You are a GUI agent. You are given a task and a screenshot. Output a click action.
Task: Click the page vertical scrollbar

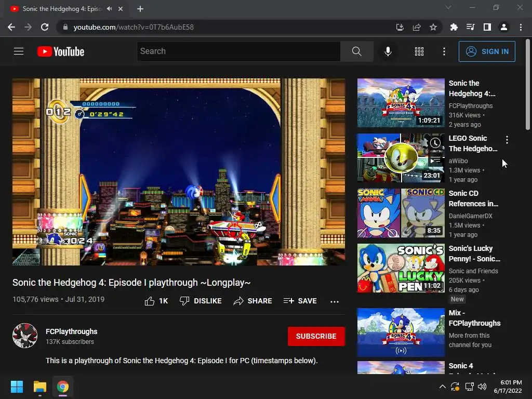click(x=528, y=85)
